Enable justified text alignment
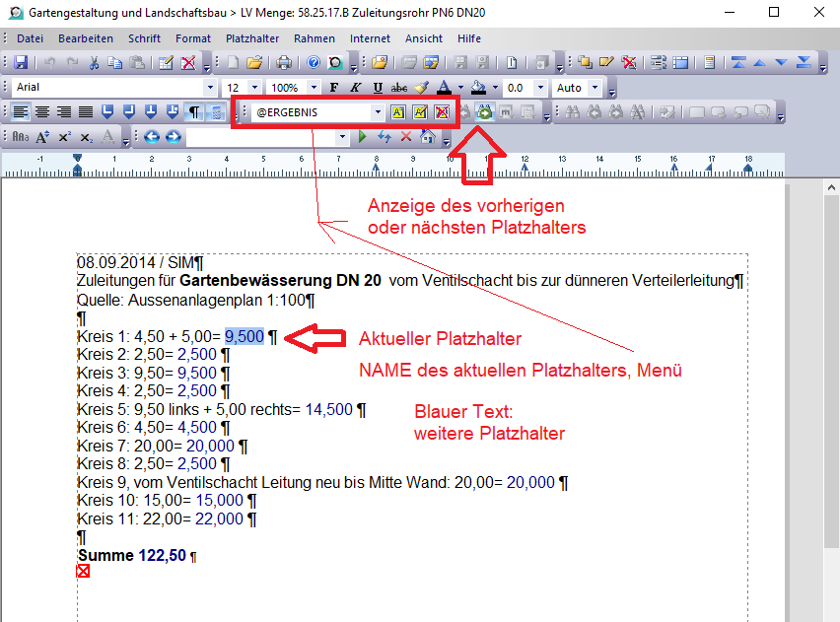This screenshot has width=840, height=622. pyautogui.click(x=86, y=112)
